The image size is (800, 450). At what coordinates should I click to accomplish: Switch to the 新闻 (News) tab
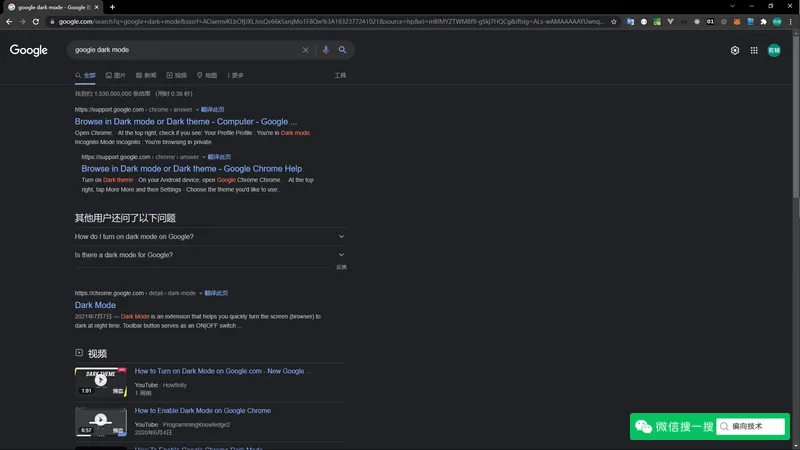coord(146,76)
